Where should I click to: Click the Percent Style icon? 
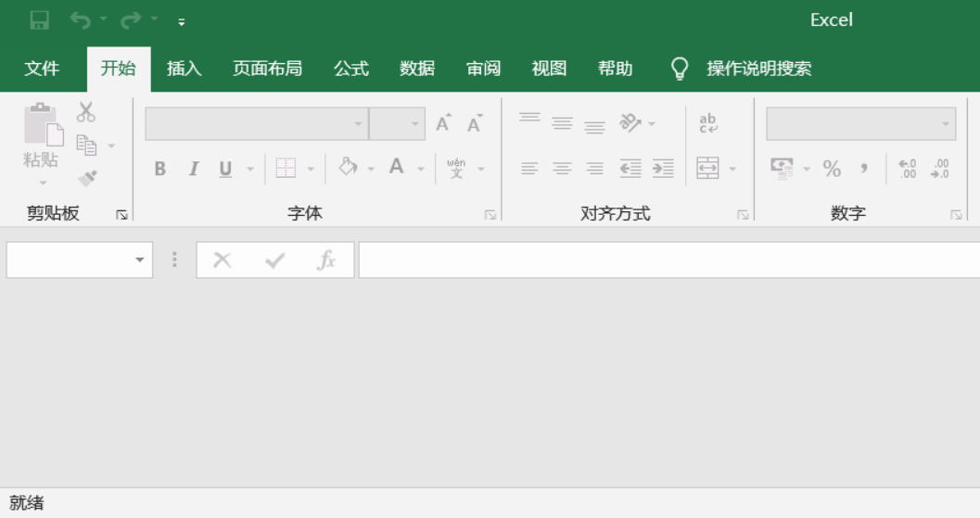pyautogui.click(x=832, y=168)
